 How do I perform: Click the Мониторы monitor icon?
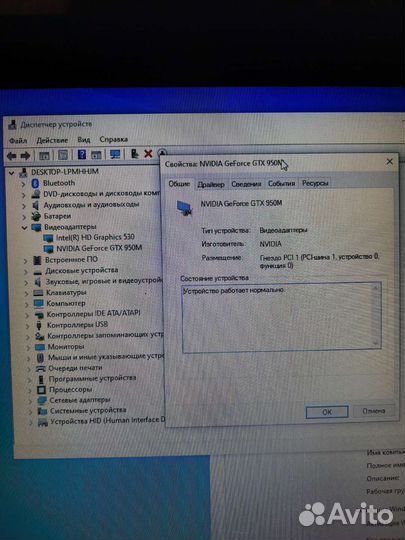click(x=40, y=347)
